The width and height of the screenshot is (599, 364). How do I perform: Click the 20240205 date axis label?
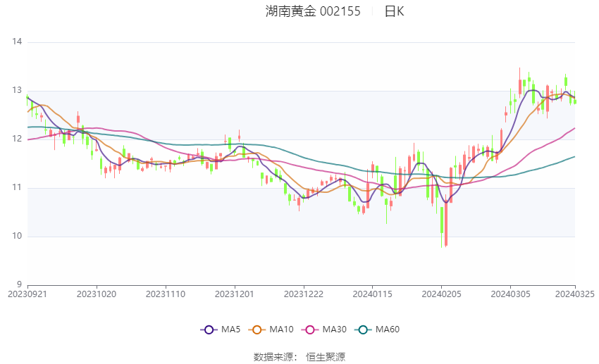point(441,294)
